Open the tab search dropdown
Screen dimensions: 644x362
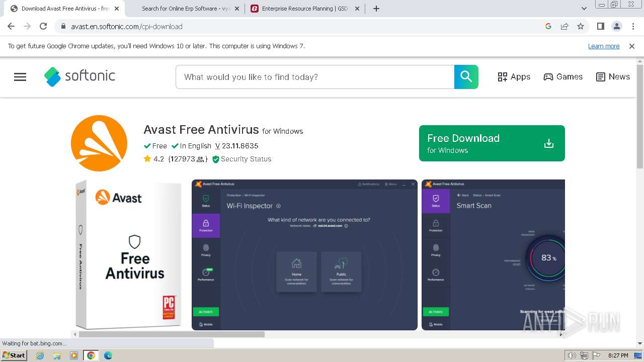584,9
